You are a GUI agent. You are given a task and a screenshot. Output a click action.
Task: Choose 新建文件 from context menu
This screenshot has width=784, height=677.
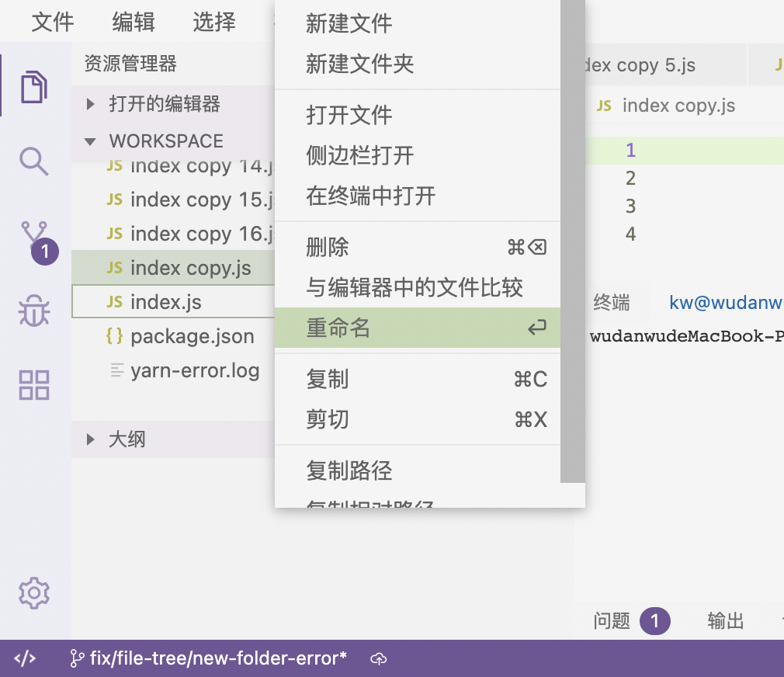418,23
